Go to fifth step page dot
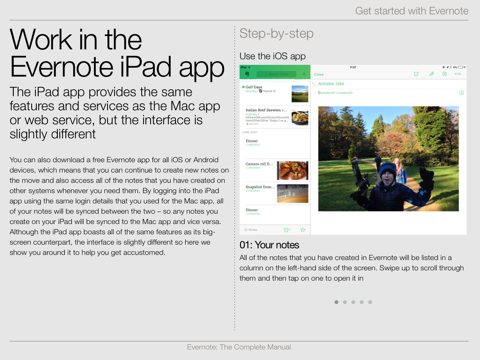 (370, 302)
